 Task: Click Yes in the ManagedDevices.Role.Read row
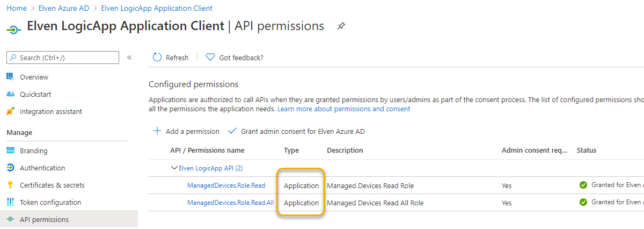(507, 185)
